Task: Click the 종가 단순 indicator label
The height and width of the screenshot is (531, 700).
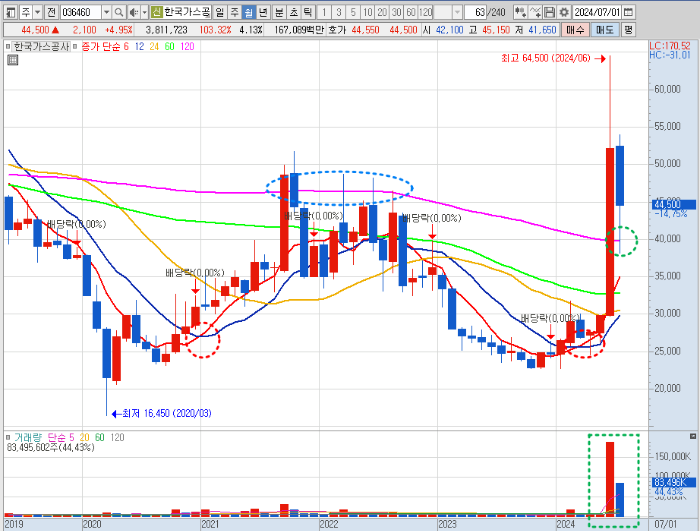Action: click(x=101, y=46)
